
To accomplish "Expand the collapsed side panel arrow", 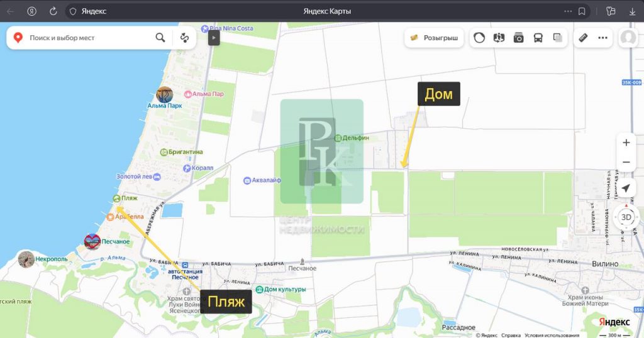I will click(214, 38).
